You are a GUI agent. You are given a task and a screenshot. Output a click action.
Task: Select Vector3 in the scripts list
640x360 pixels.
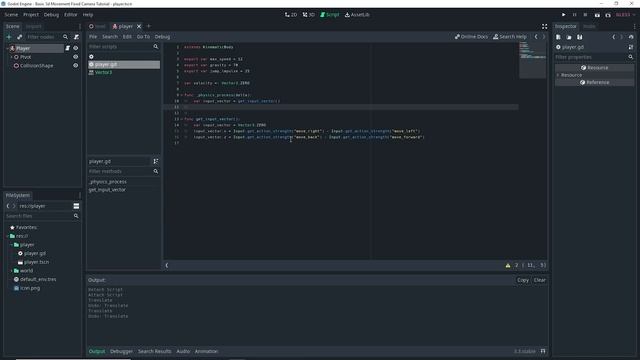(103, 72)
